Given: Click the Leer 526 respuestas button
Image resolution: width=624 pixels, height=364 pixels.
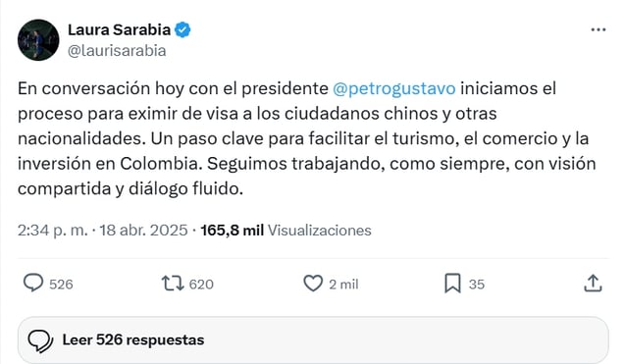Looking at the screenshot, I should [313, 340].
